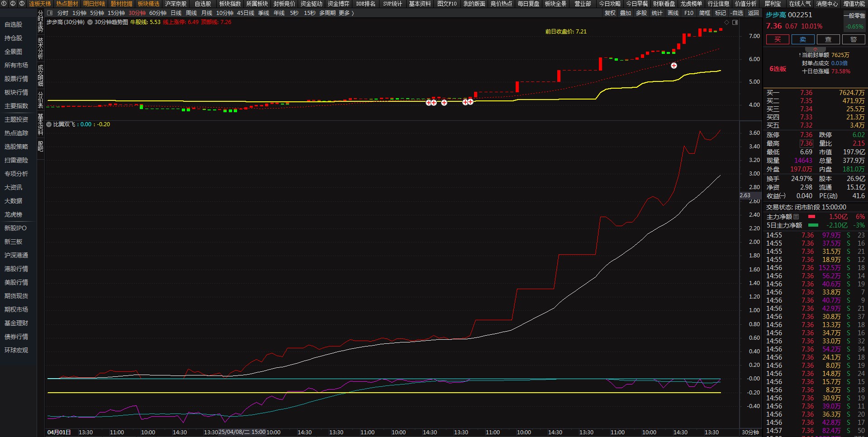Image resolution: width=868 pixels, height=437 pixels.
Task: Click the diamond icon at chart top-right
Action: (x=727, y=22)
